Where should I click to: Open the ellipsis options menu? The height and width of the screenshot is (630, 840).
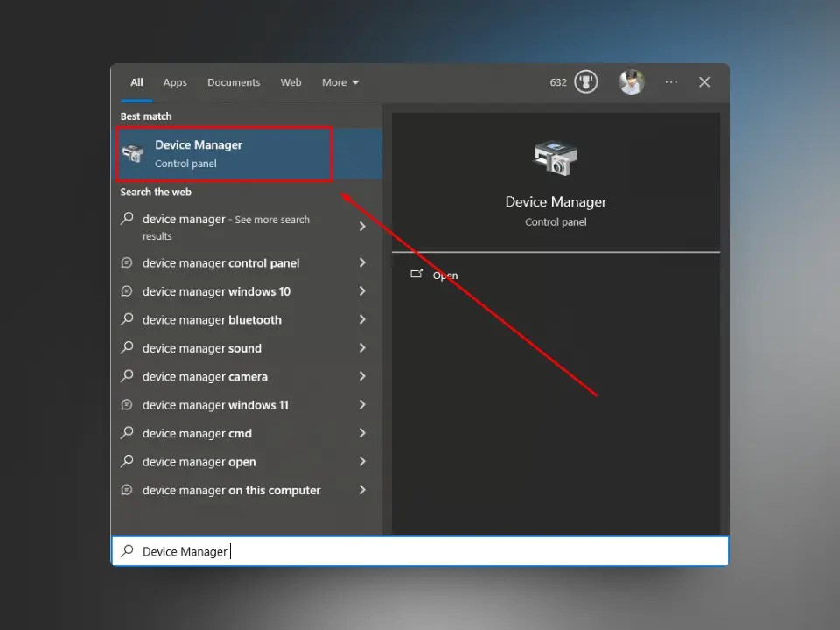(x=670, y=81)
